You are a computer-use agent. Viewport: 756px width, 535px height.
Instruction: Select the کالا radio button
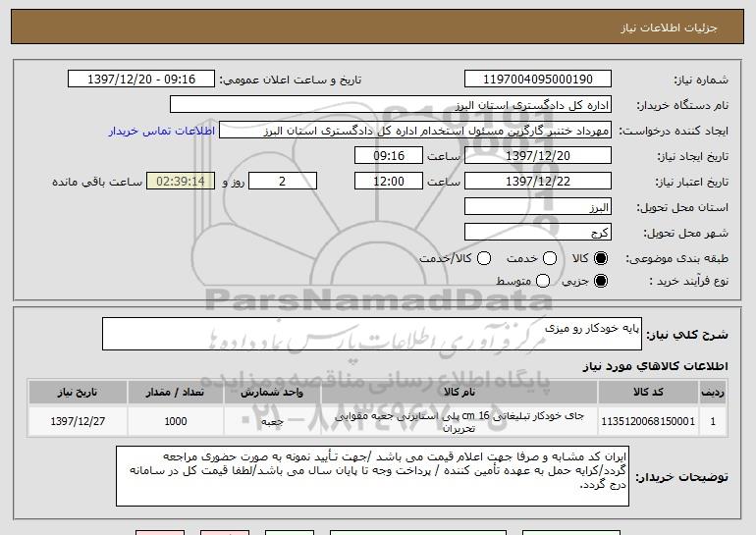600,259
